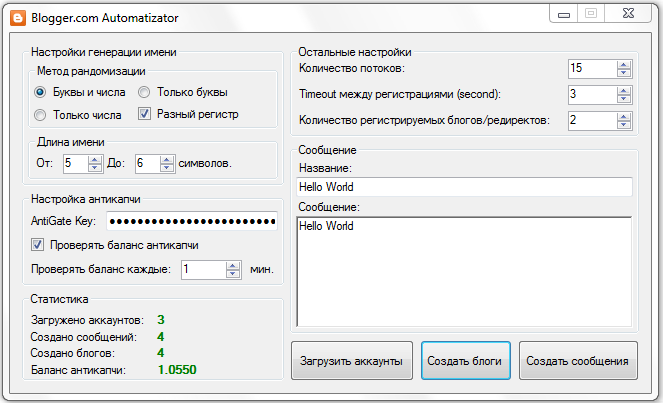Decrease 'От' name length stepper
Screen dimensions: 663x403
95,167
